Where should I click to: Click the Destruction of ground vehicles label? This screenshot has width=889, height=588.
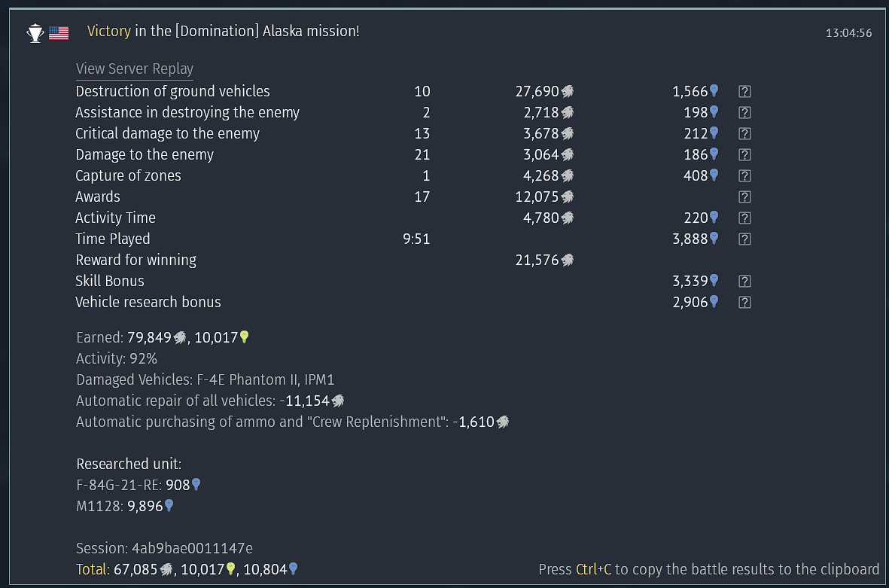(x=172, y=91)
